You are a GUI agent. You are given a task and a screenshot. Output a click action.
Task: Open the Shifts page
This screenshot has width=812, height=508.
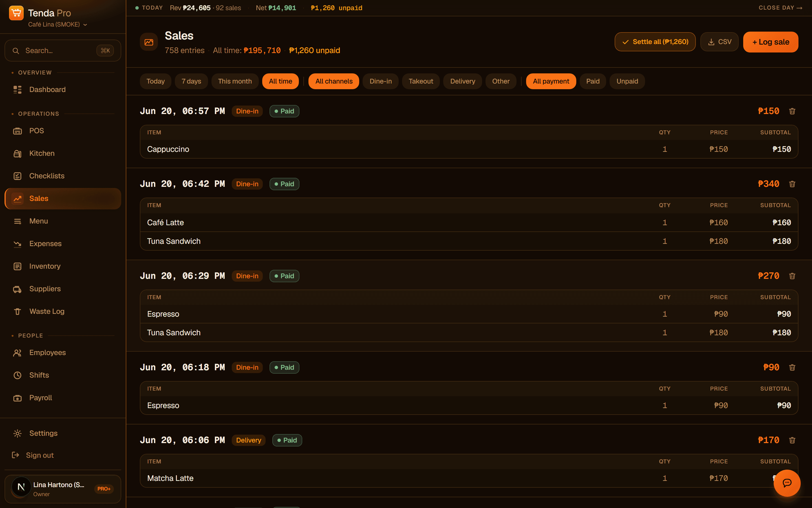(x=63, y=375)
